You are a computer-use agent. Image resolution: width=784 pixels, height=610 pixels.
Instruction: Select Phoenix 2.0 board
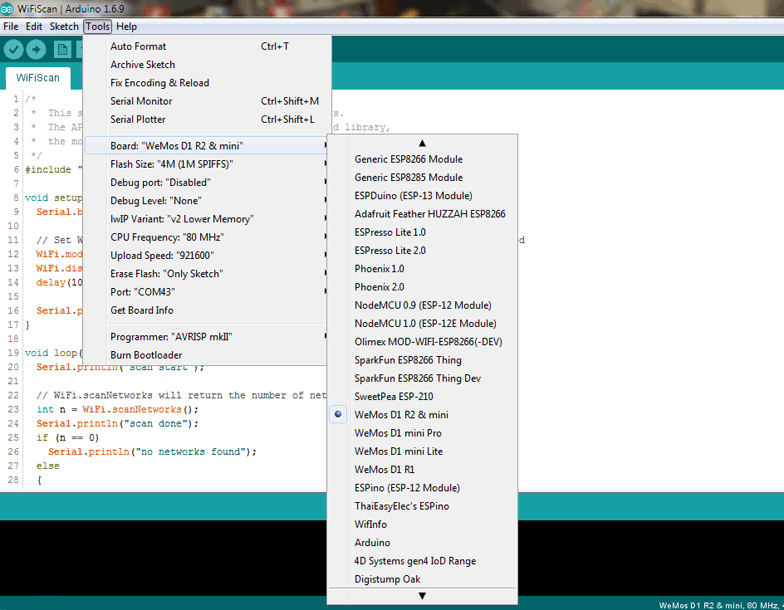coord(422,287)
